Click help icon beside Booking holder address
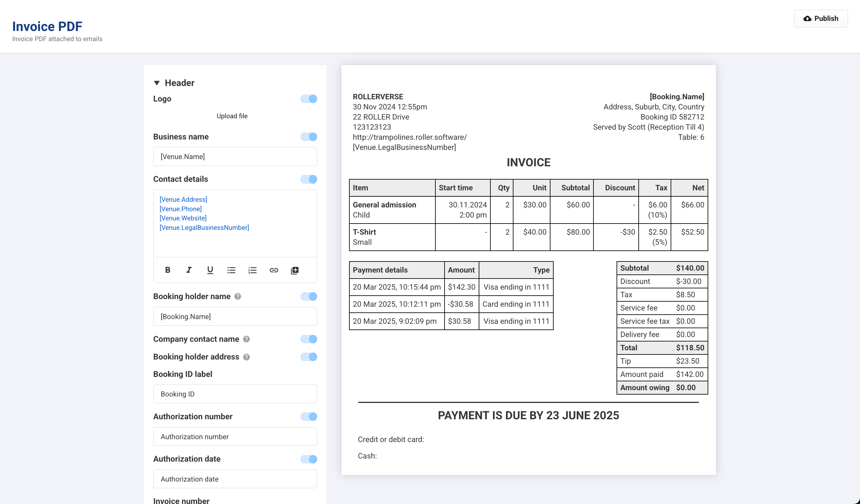Screen dimensions: 860x504 [246, 357]
